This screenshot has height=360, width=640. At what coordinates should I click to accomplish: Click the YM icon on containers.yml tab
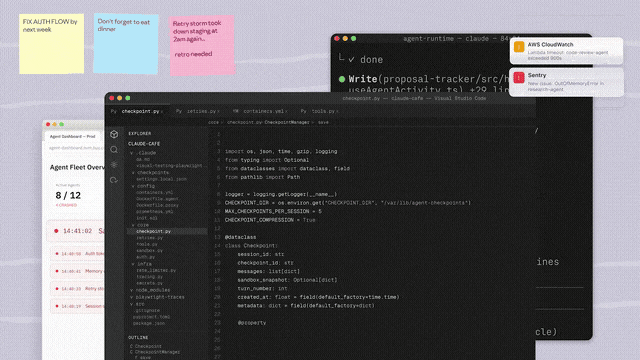click(236, 111)
